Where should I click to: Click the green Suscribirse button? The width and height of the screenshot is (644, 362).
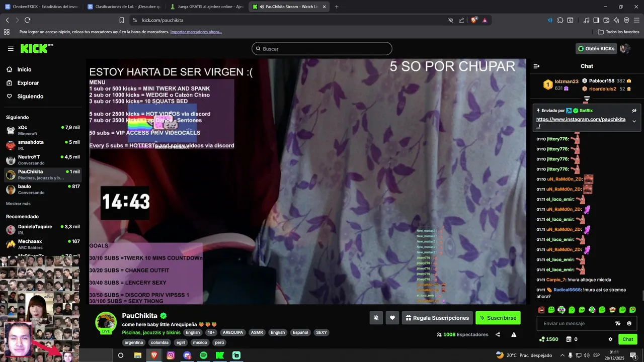pos(498,318)
